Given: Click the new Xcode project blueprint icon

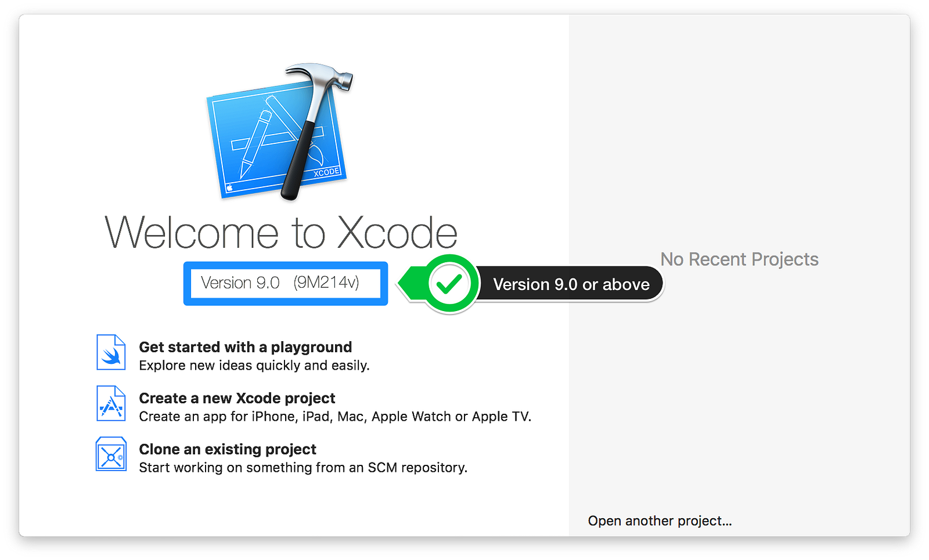Looking at the screenshot, I should (x=111, y=403).
